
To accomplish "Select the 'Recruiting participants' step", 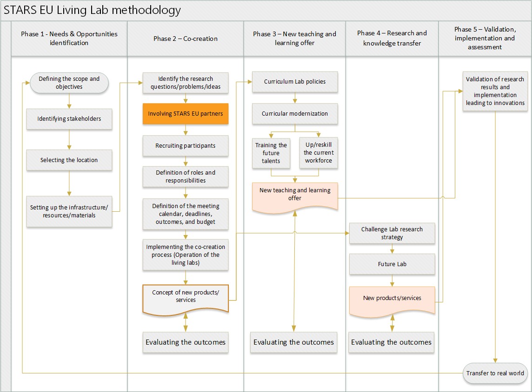I will [186, 146].
